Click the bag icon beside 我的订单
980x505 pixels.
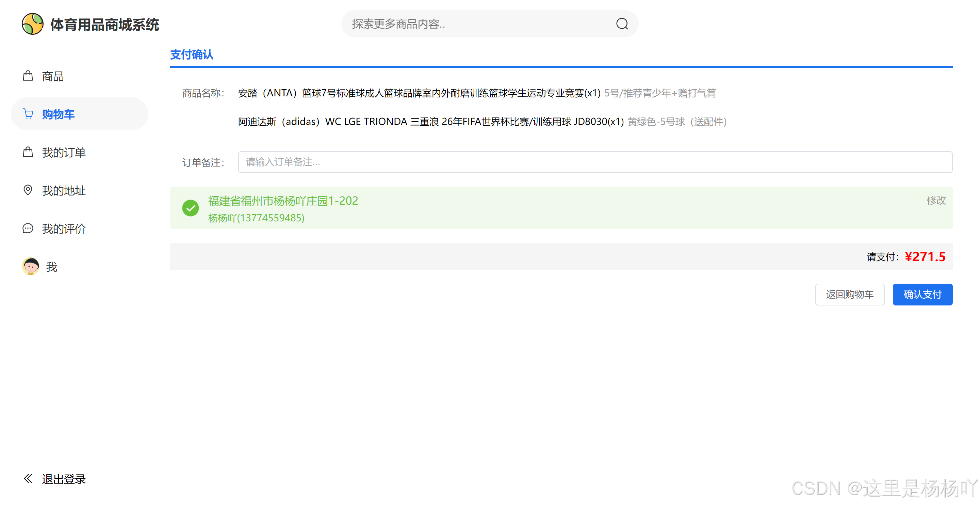(x=28, y=152)
